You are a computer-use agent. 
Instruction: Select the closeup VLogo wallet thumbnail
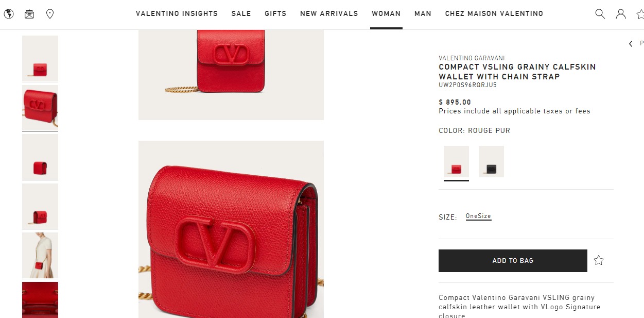click(x=40, y=108)
